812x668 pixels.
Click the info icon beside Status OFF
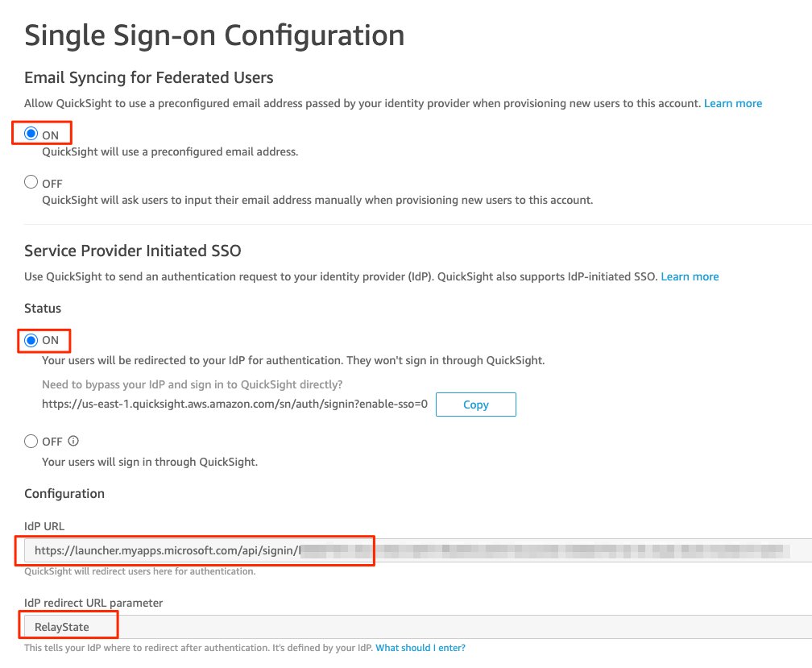pyautogui.click(x=73, y=441)
